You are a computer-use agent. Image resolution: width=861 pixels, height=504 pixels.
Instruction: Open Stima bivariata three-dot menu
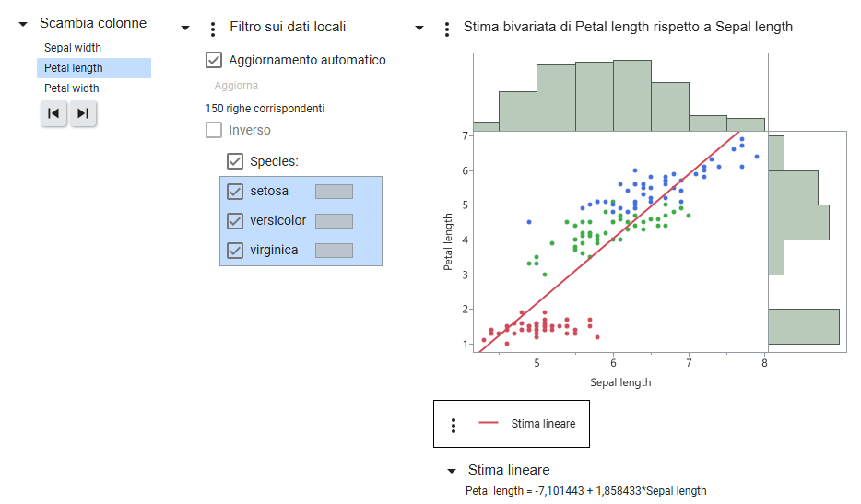click(x=447, y=29)
